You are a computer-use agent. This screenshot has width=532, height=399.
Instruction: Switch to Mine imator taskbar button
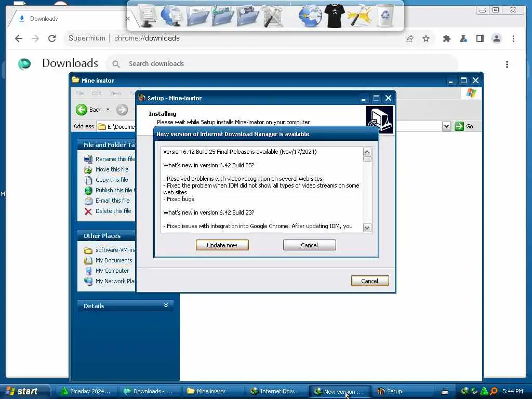pyautogui.click(x=212, y=391)
